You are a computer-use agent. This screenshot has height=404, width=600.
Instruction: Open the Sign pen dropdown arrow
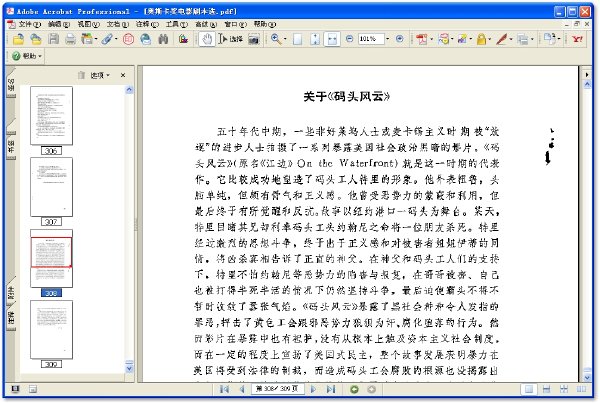pos(511,39)
